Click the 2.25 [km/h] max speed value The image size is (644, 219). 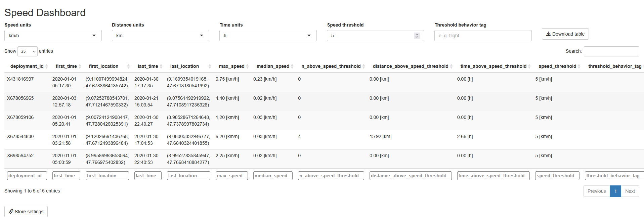tap(227, 156)
